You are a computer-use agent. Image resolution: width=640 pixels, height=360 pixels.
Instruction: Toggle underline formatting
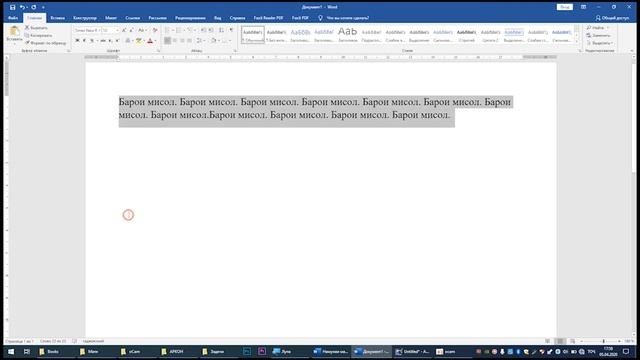coord(92,40)
